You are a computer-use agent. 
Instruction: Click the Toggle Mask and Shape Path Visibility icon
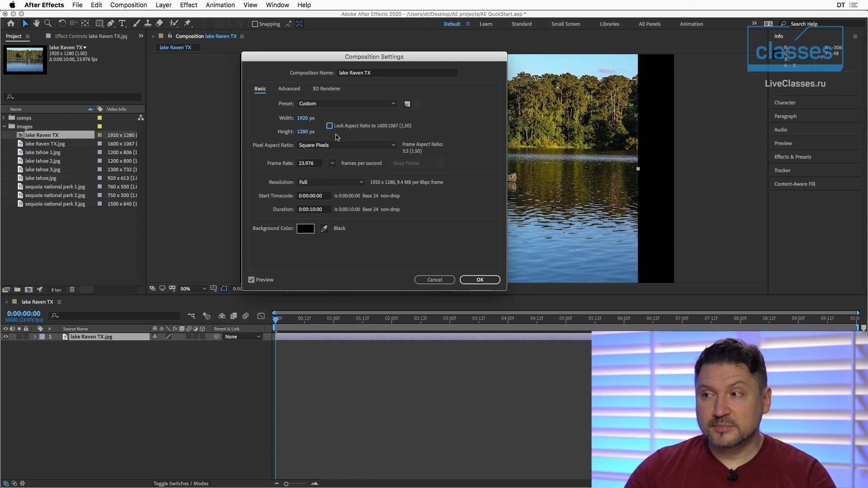coord(224,288)
